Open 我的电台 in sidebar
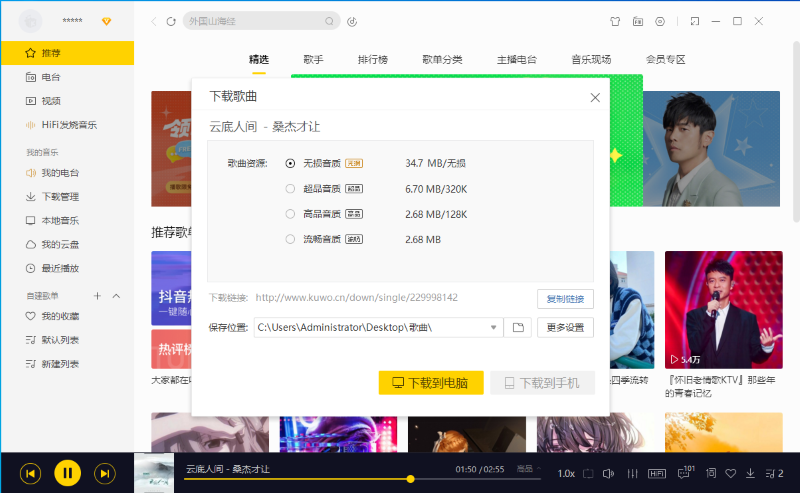 tap(67, 173)
